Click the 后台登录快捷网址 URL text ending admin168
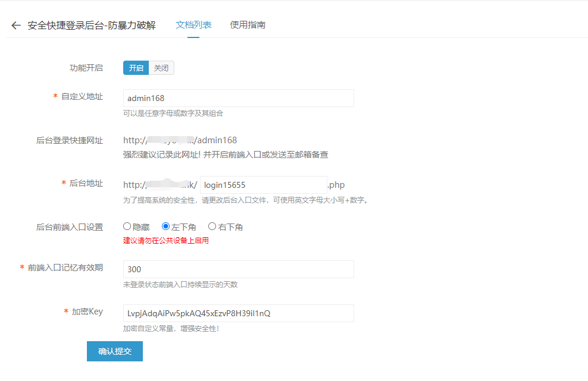Image resolution: width=588 pixels, height=381 pixels. coord(180,140)
